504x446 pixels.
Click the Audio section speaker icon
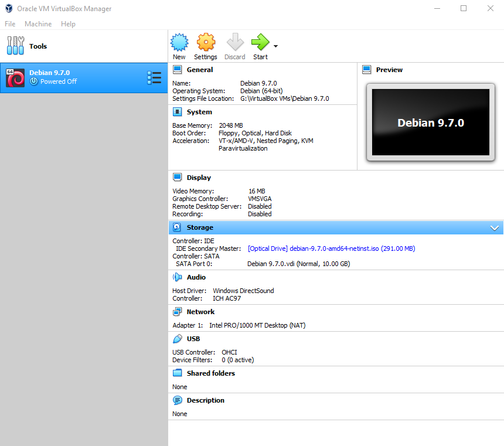pos(178,277)
